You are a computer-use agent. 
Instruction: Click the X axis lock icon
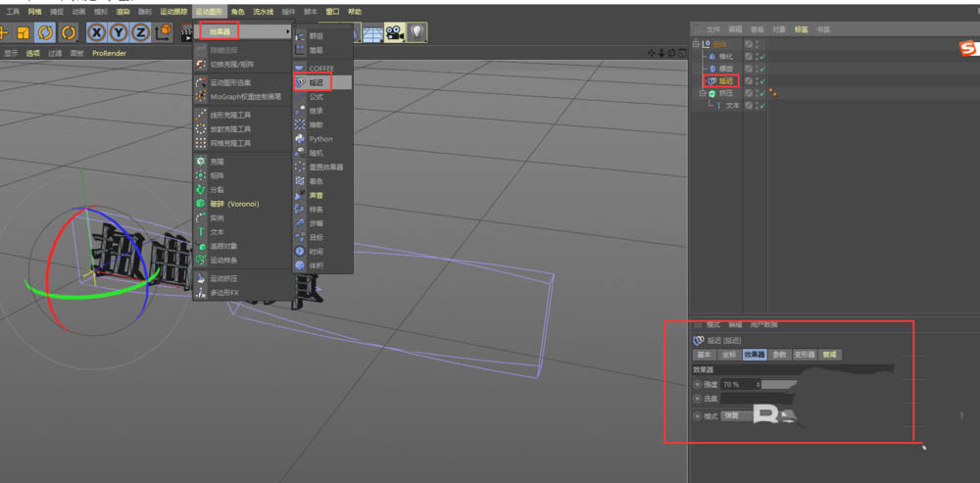97,31
